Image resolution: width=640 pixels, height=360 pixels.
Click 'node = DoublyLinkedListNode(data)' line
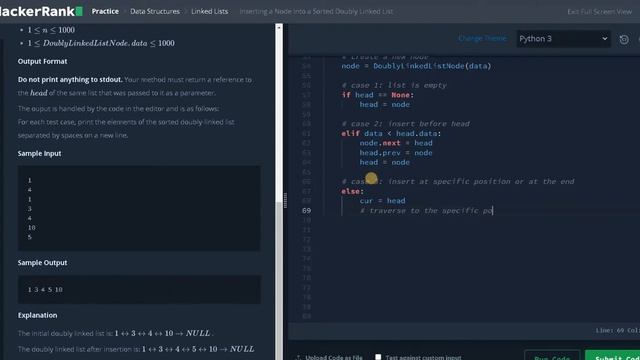pyautogui.click(x=416, y=66)
